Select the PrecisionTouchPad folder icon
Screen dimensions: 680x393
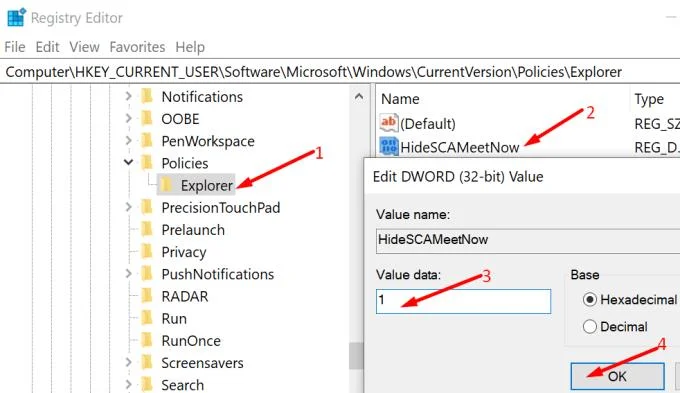tap(147, 207)
